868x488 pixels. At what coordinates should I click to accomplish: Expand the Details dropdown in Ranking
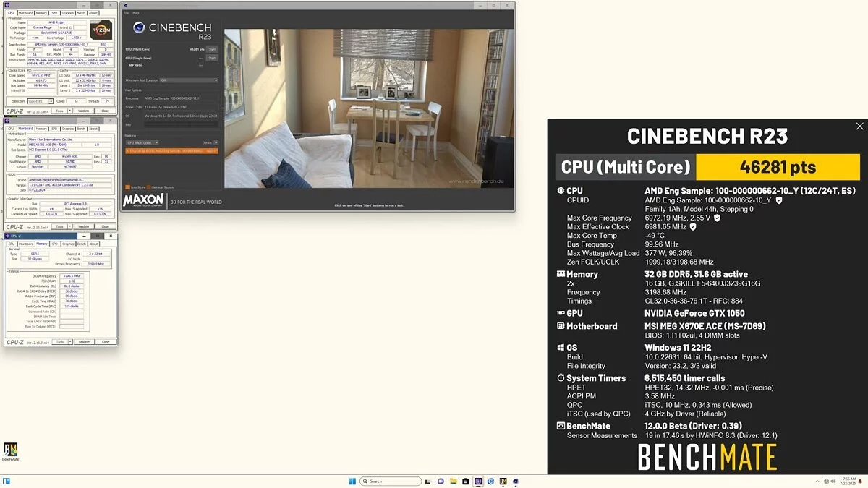pos(216,142)
